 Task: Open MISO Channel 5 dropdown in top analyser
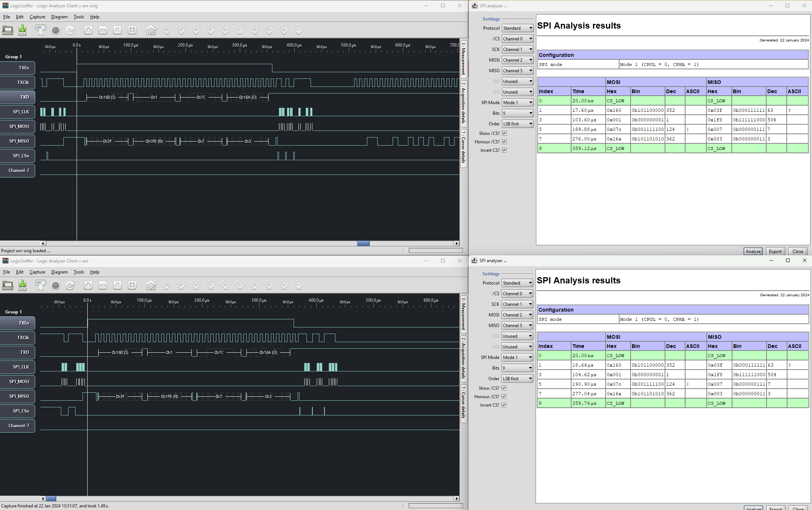[x=518, y=71]
